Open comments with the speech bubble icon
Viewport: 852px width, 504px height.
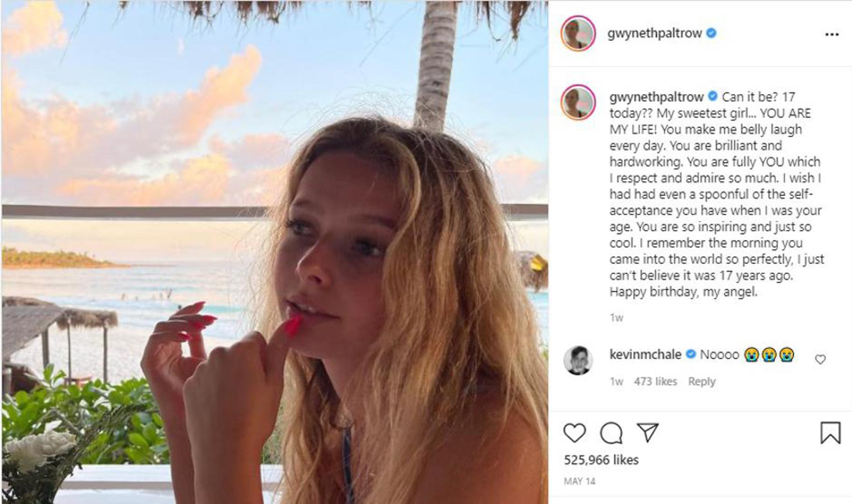tap(611, 433)
